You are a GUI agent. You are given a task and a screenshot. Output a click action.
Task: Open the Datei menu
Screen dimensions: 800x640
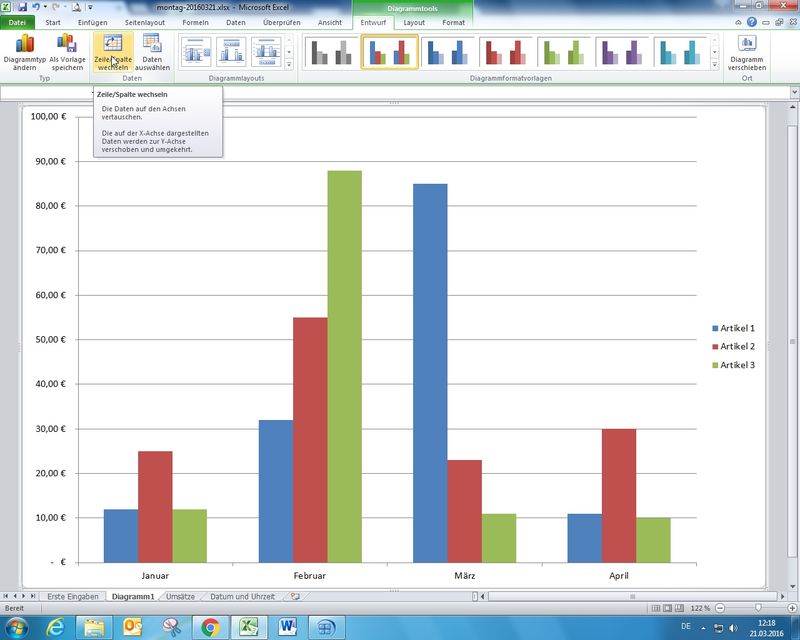point(17,21)
